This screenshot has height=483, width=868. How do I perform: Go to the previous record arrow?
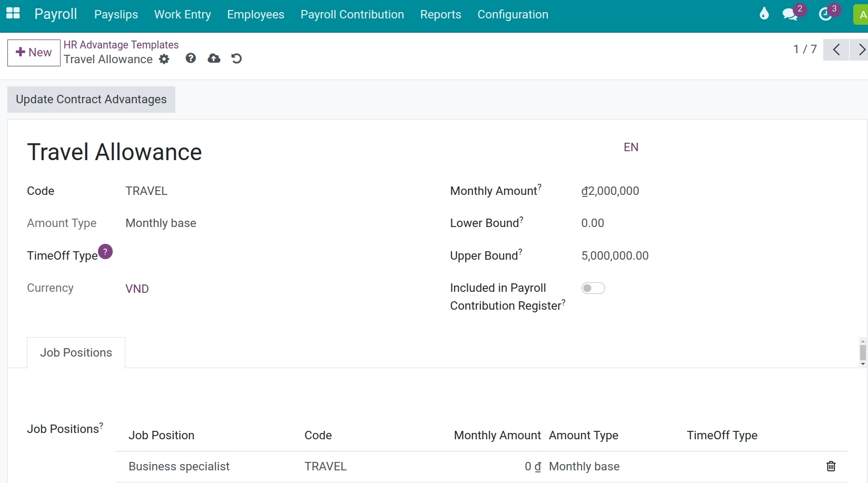[x=836, y=50]
